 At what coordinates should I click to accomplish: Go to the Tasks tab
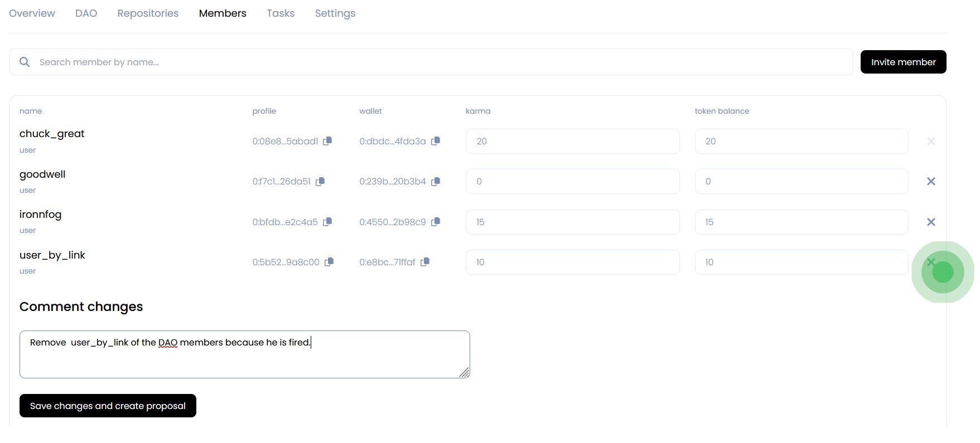point(281,13)
